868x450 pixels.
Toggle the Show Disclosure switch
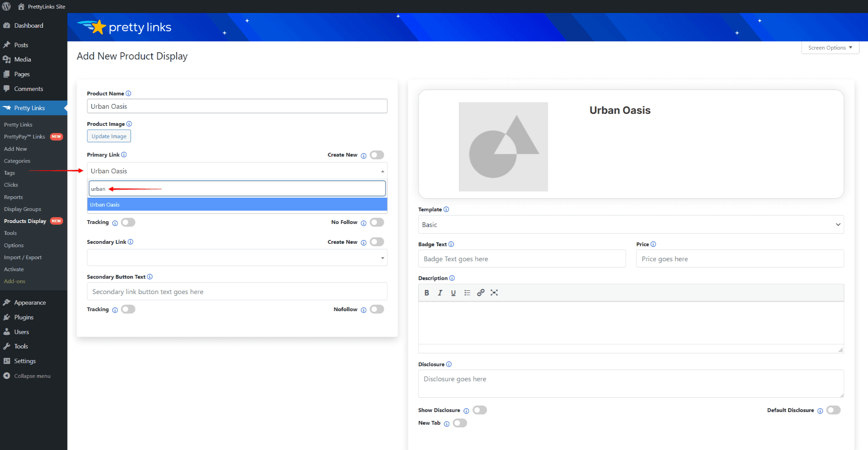click(479, 410)
